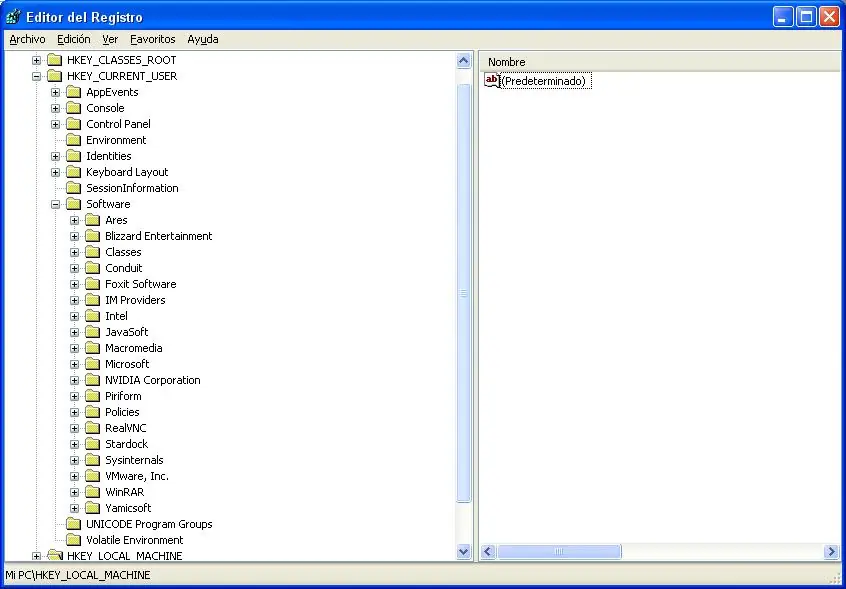Screen dimensions: 846x589
Task: Expand the VMware, Inc. key
Action: [x=74, y=477]
